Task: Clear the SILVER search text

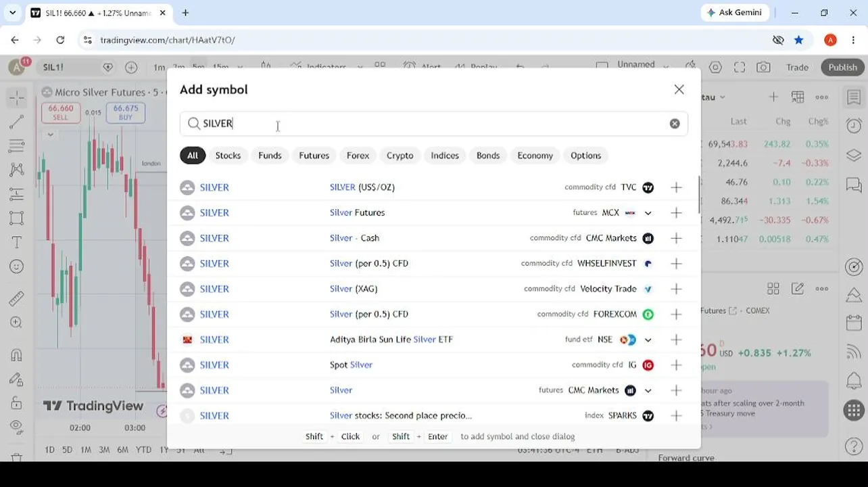Action: pyautogui.click(x=675, y=124)
